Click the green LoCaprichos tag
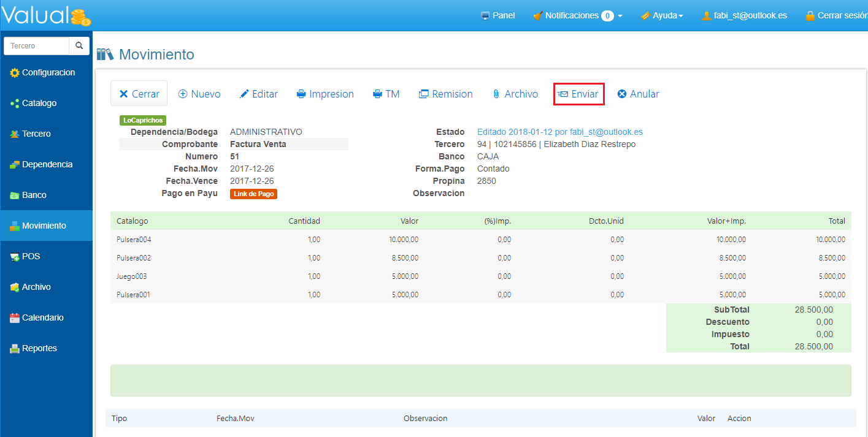The height and width of the screenshot is (437, 868). (x=143, y=121)
